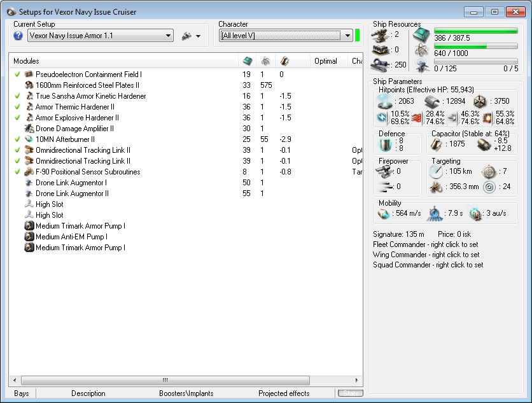Image resolution: width=532 pixels, height=403 pixels.
Task: Toggle F-90 Positional Sensor Subroutines checkmark
Action: click(x=17, y=172)
